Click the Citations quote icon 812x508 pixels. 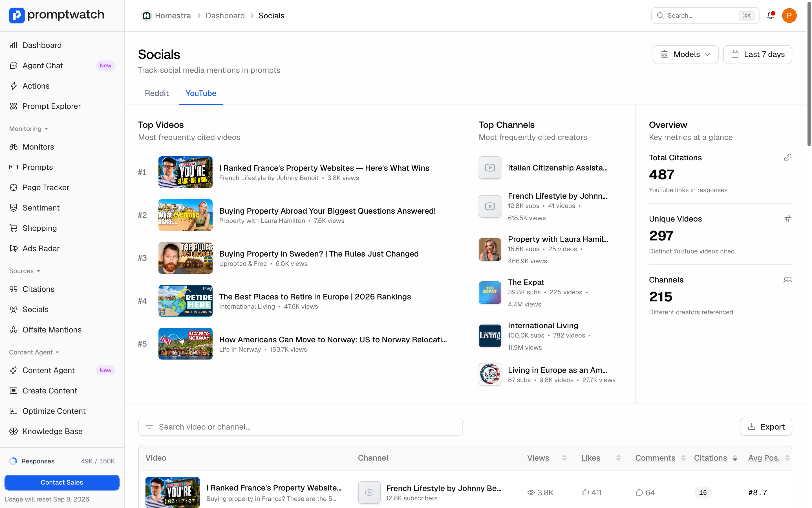click(x=14, y=289)
